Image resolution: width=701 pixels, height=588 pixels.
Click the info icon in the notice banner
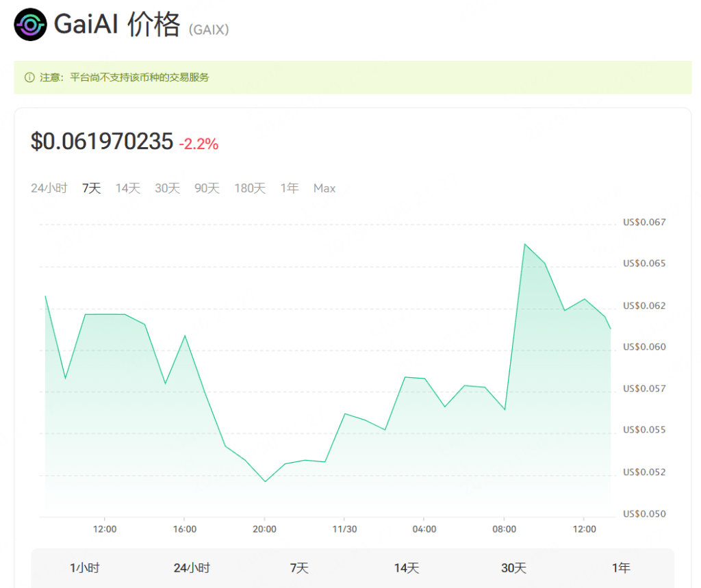coord(30,77)
